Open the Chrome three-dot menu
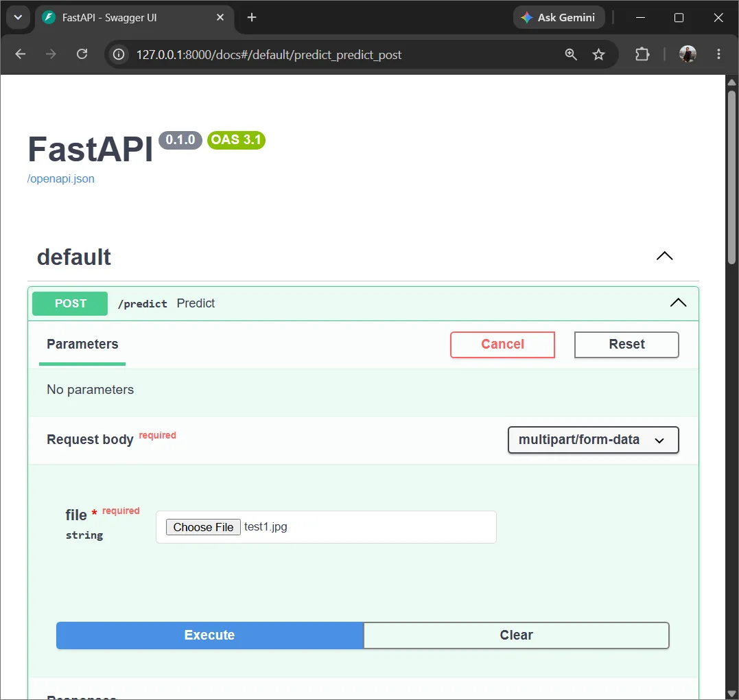Screen dimensions: 739x700 pyautogui.click(x=718, y=54)
